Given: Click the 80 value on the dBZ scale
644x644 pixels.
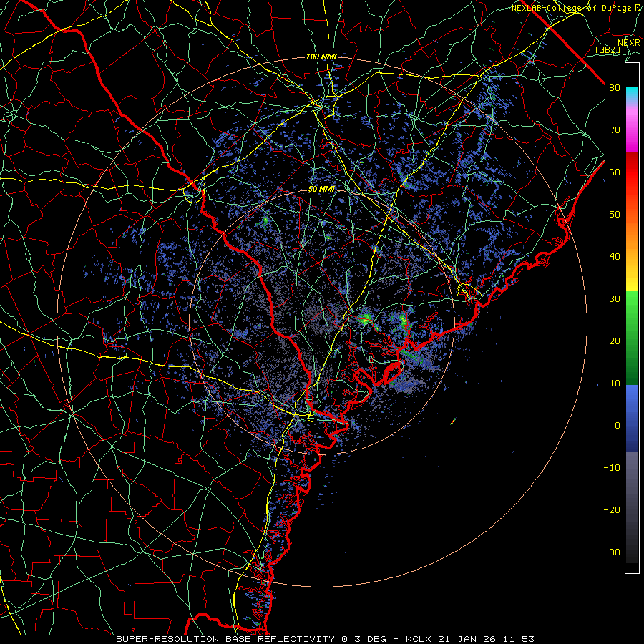Looking at the screenshot, I should pyautogui.click(x=615, y=87).
